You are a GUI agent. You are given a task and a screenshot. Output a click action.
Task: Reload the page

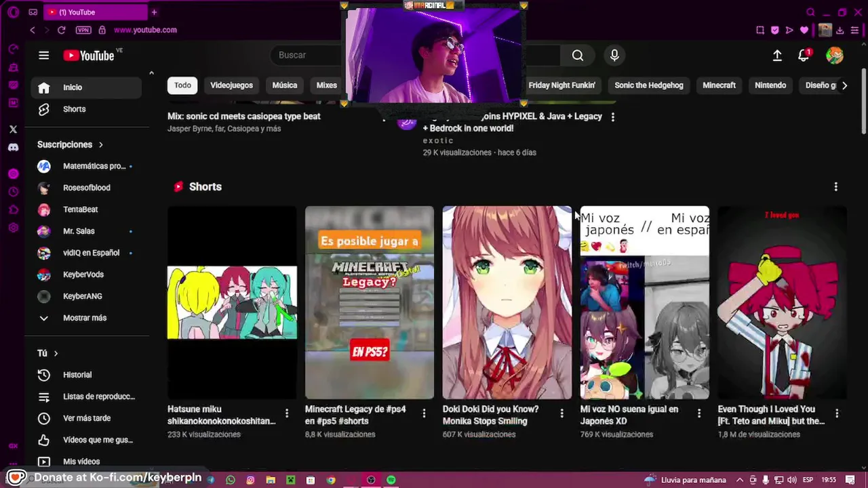[61, 30]
